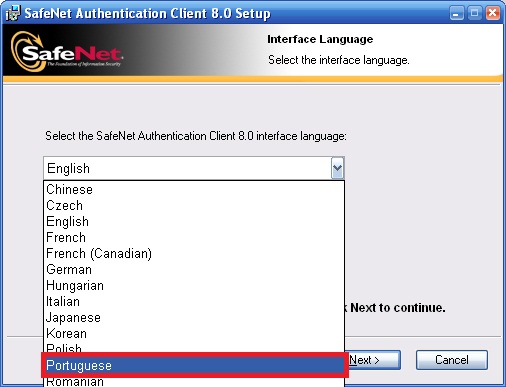The width and height of the screenshot is (506, 387).
Task: Click the SafeNet logo banner
Action: [67, 52]
